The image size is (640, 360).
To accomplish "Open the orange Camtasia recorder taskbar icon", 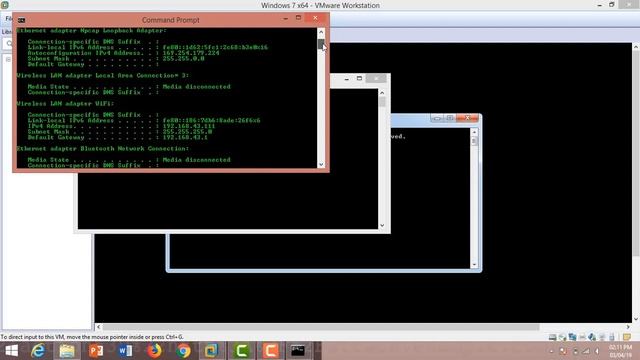I will click(270, 351).
